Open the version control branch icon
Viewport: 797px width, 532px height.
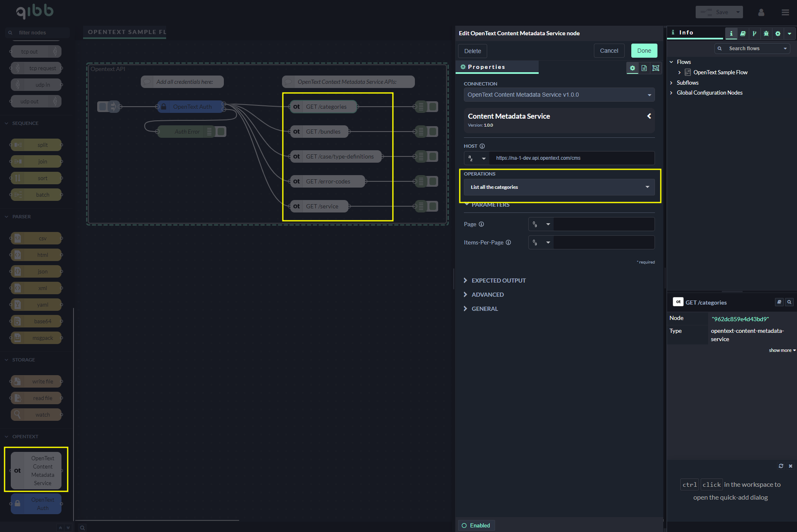point(755,34)
